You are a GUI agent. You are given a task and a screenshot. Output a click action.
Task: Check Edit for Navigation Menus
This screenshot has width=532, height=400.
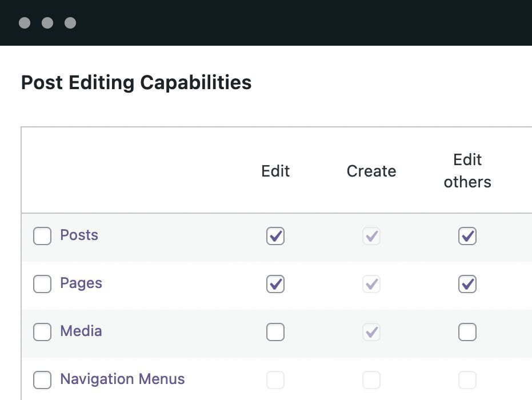click(275, 380)
